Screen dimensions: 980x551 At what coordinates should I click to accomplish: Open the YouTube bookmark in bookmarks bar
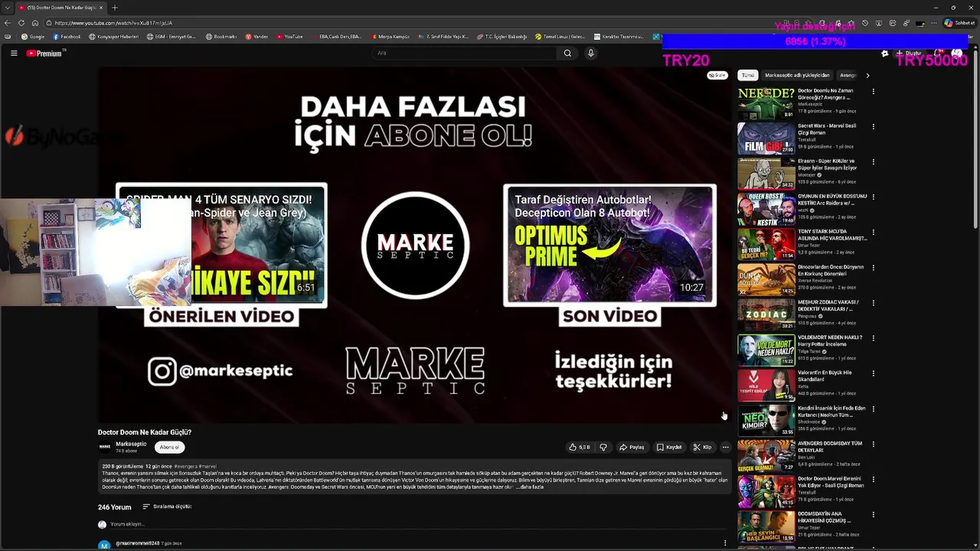point(289,37)
